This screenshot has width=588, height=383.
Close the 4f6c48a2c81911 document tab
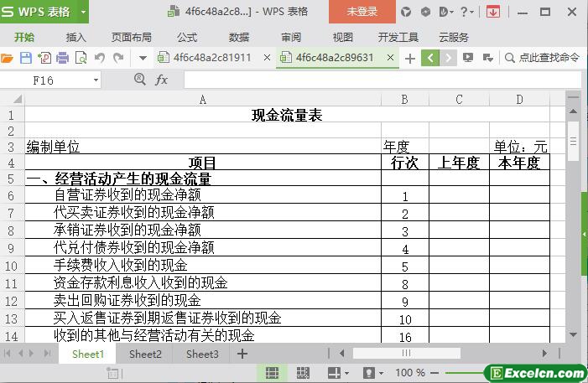[x=267, y=58]
